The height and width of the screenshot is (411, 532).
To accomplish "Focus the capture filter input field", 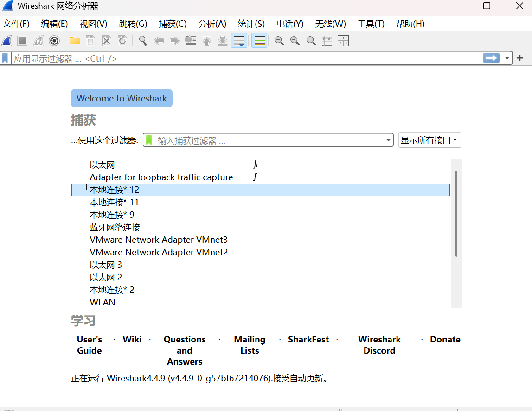I will (270, 140).
